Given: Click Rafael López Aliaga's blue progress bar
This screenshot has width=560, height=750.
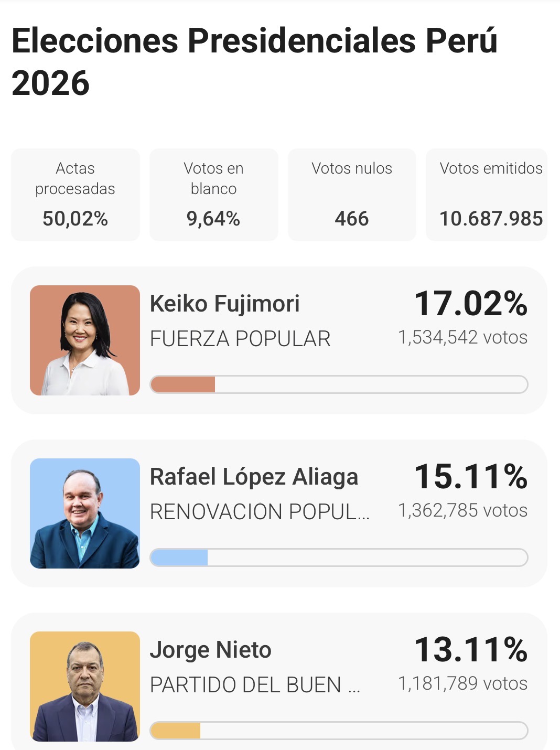Looking at the screenshot, I should (339, 558).
